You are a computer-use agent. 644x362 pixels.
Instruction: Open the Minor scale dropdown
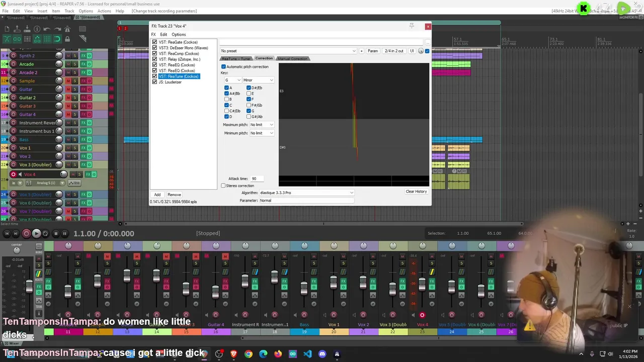pyautogui.click(x=258, y=80)
